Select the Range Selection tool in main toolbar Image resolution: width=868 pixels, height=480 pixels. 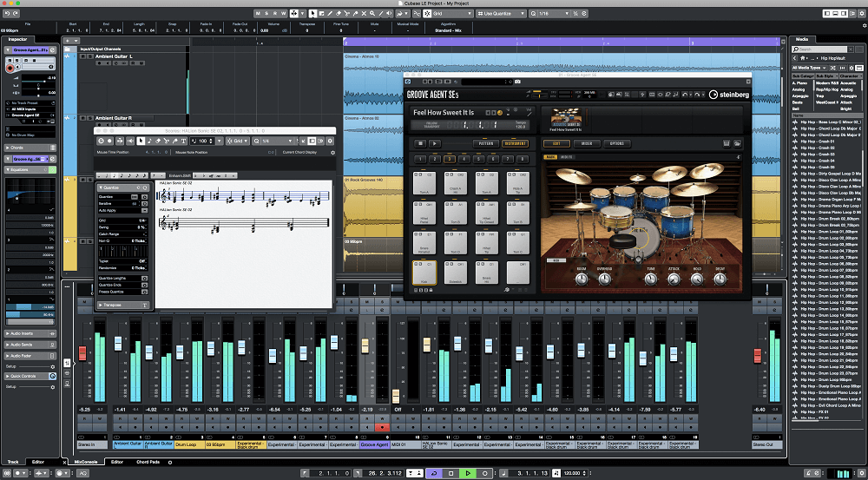pos(322,13)
